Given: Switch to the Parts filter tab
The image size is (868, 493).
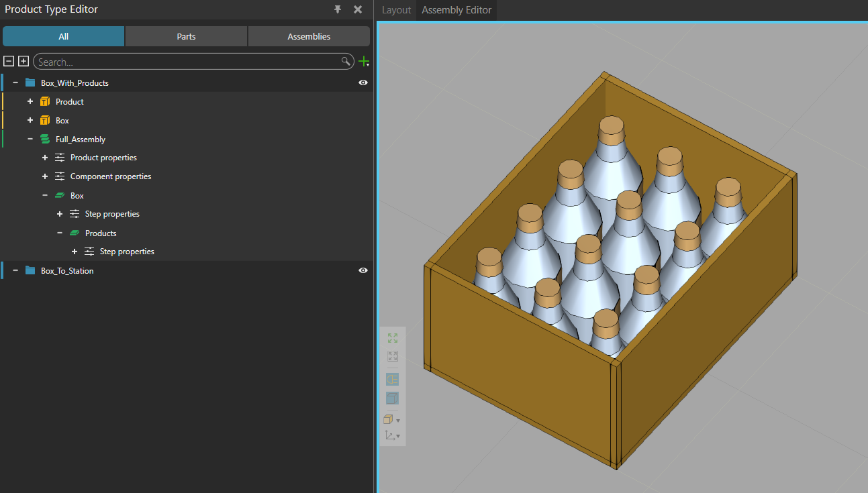Looking at the screenshot, I should click(x=186, y=36).
